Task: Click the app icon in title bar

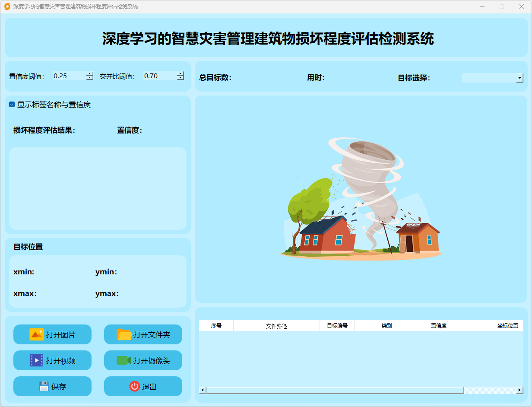Action: click(7, 6)
